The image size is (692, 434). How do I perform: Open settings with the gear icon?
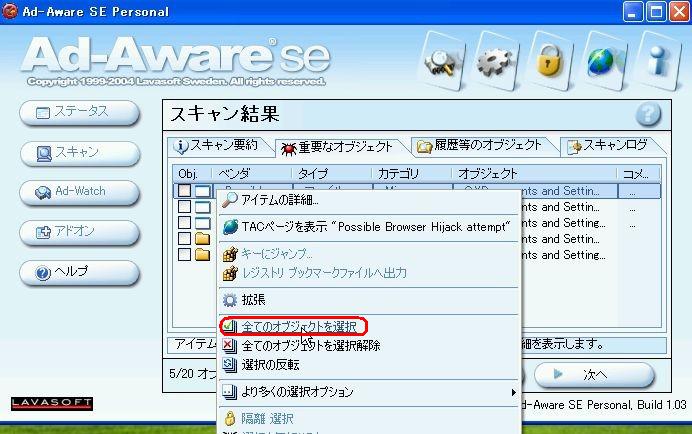(x=492, y=60)
